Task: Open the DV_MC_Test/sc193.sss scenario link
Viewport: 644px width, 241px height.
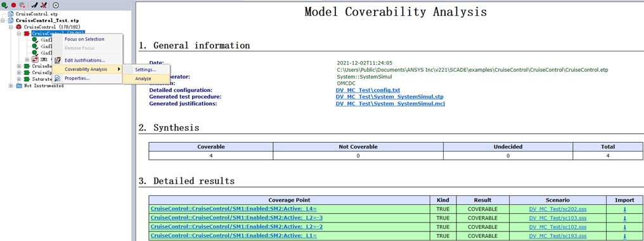Action: pos(558,236)
